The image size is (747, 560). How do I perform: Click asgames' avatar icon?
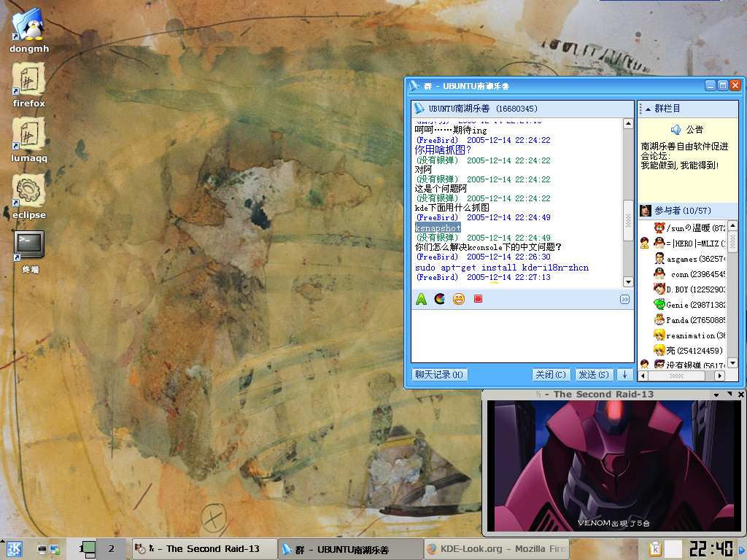pyautogui.click(x=659, y=259)
